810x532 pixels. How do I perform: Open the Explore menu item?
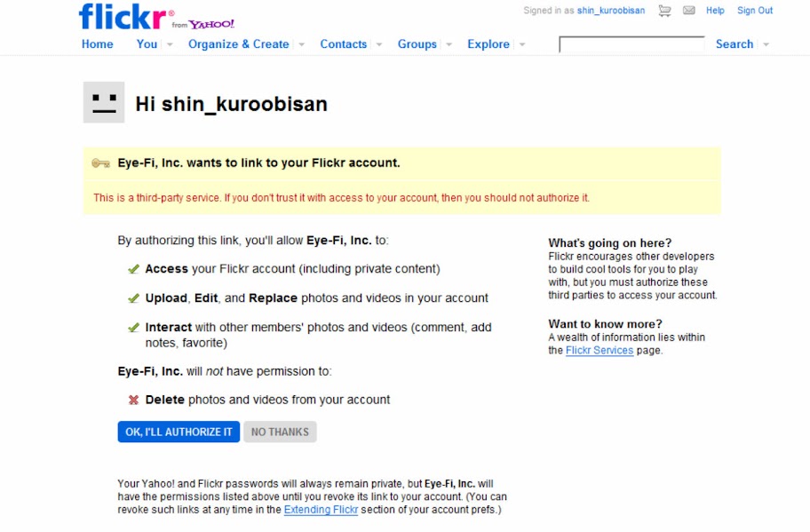(x=488, y=44)
